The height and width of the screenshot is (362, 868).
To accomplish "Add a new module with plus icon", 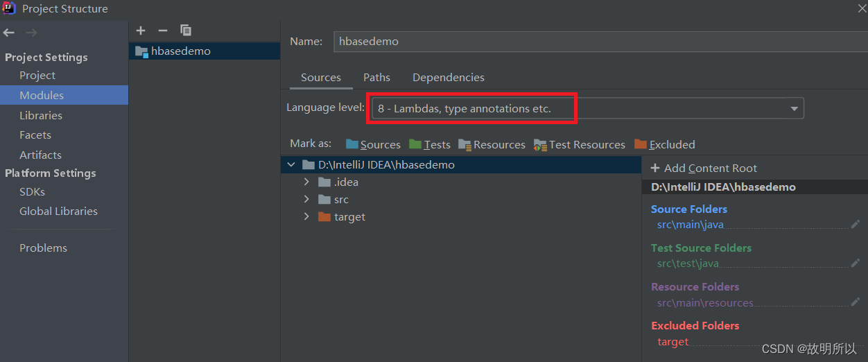I will pos(141,31).
